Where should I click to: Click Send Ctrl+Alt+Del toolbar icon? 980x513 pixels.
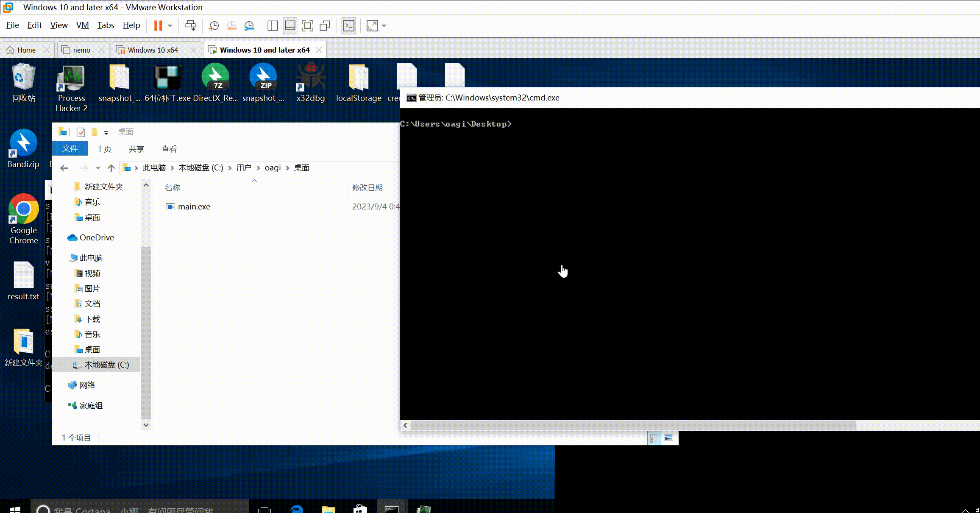pos(190,26)
